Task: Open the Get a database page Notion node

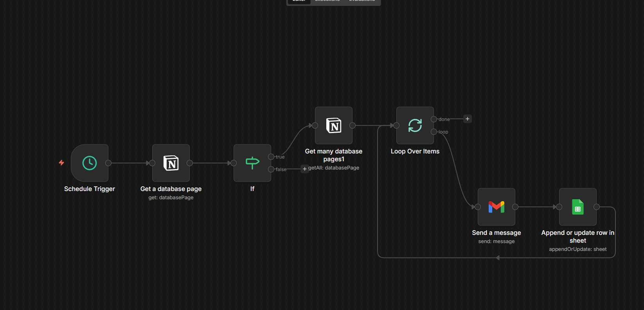Action: point(171,163)
